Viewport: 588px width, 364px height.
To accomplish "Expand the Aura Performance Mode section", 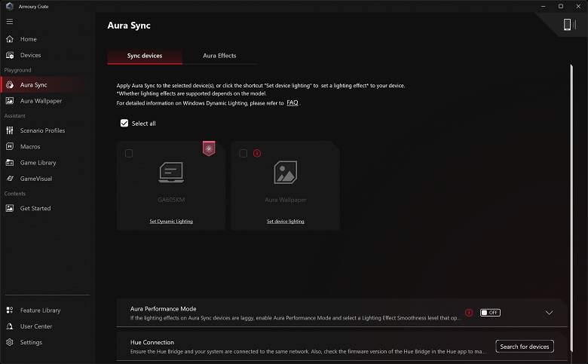I will coord(549,313).
